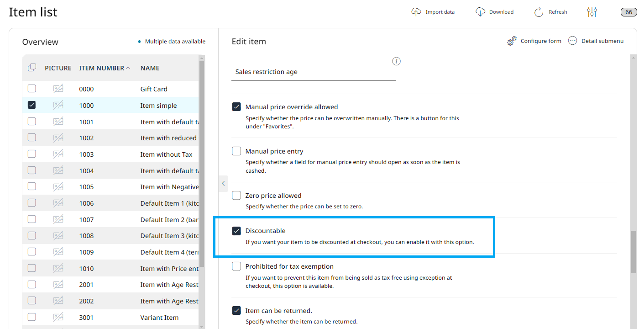Click picture placeholder for item 1007
This screenshot has width=644, height=329.
click(58, 219)
